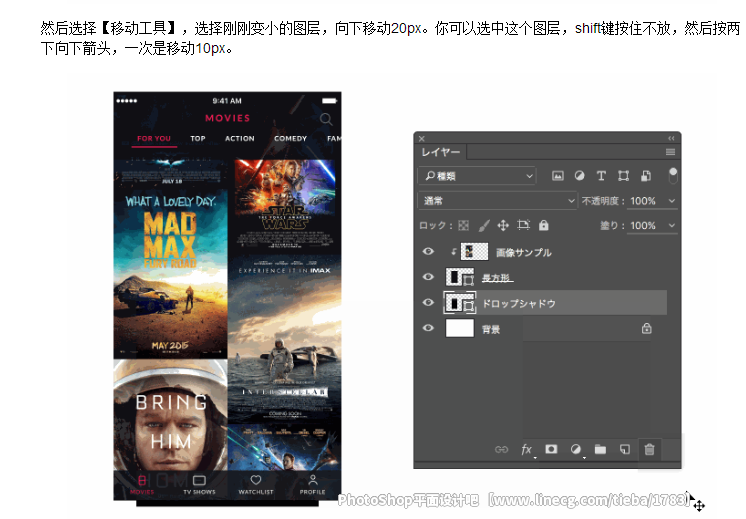Image resolution: width=746 pixels, height=519 pixels.
Task: Filter layers by type (T) icon
Action: point(601,176)
